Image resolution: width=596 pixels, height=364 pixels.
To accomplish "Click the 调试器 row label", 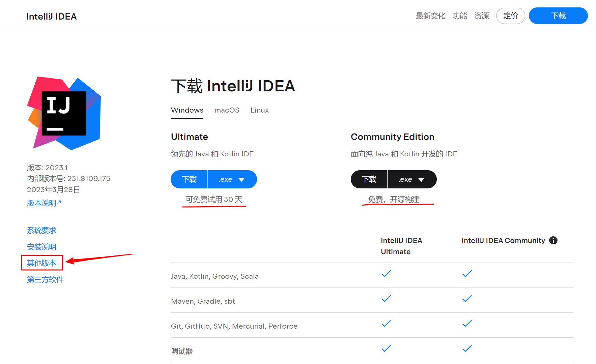I will pyautogui.click(x=182, y=351).
